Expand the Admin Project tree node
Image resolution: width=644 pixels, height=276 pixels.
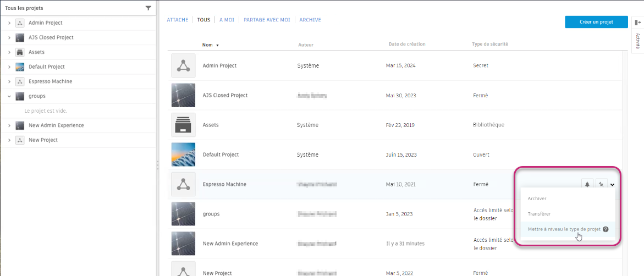click(x=9, y=23)
